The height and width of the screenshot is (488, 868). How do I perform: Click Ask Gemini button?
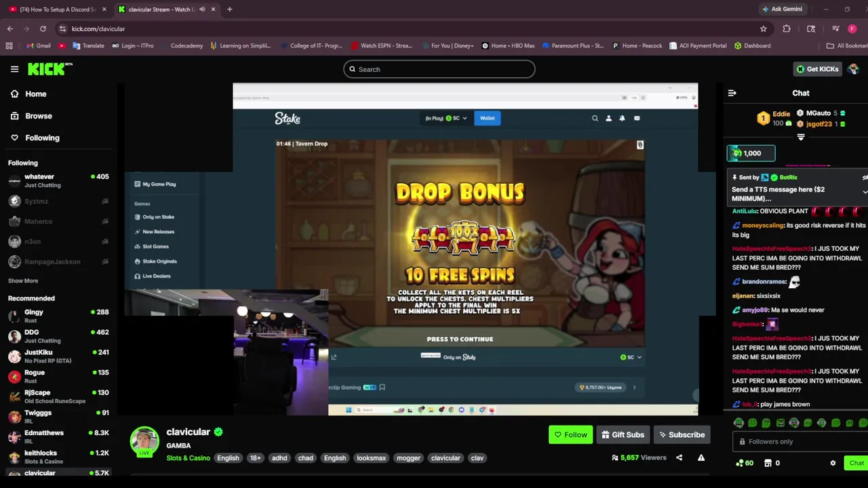[x=783, y=9]
